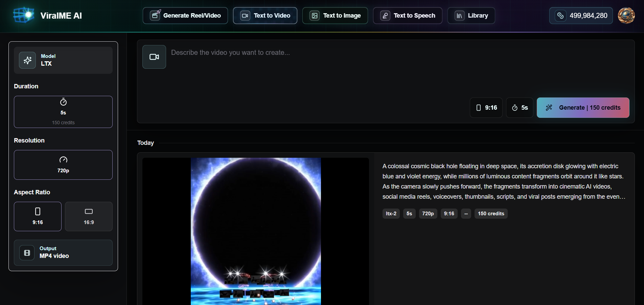Image resolution: width=644 pixels, height=305 pixels.
Task: Click the gauge icon in Resolution card
Action: click(x=63, y=160)
